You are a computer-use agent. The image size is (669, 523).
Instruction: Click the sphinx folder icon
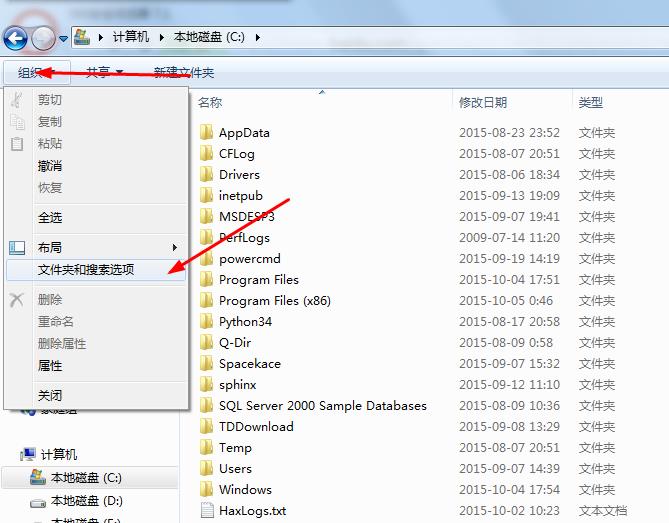pyautogui.click(x=207, y=384)
